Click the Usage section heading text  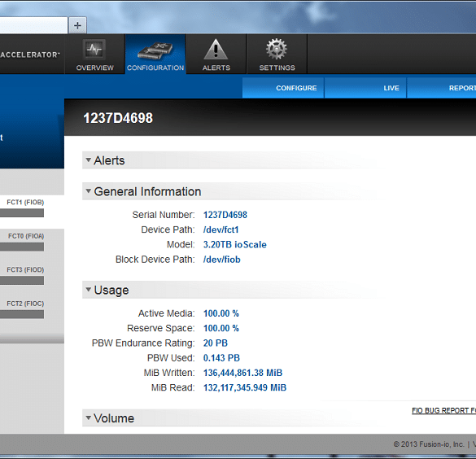click(111, 291)
